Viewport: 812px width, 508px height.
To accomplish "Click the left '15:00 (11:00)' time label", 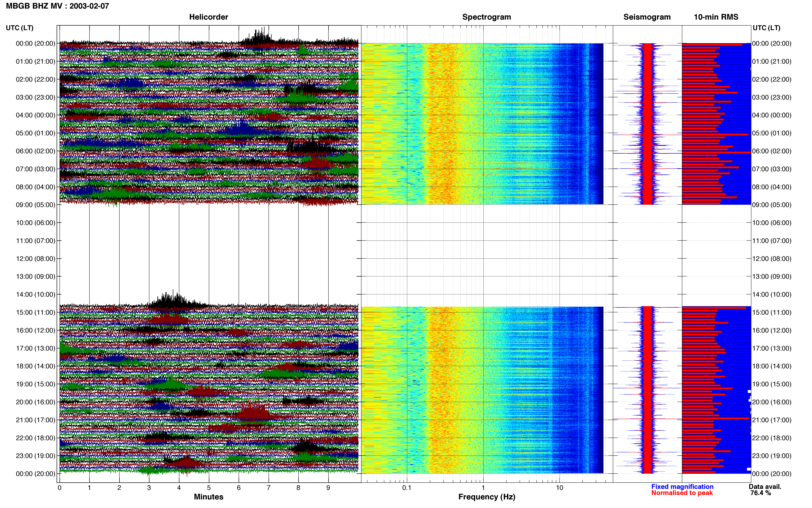I will click(35, 312).
